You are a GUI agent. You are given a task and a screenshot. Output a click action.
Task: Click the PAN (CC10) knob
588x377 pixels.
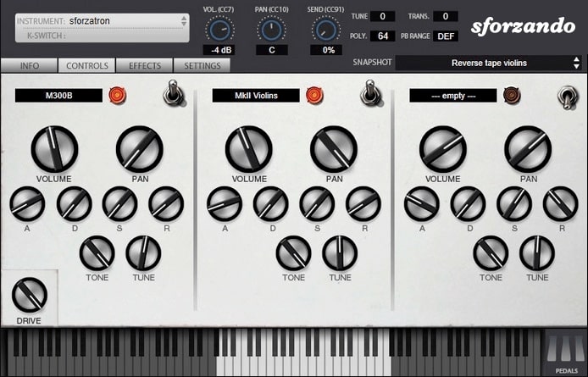click(272, 30)
